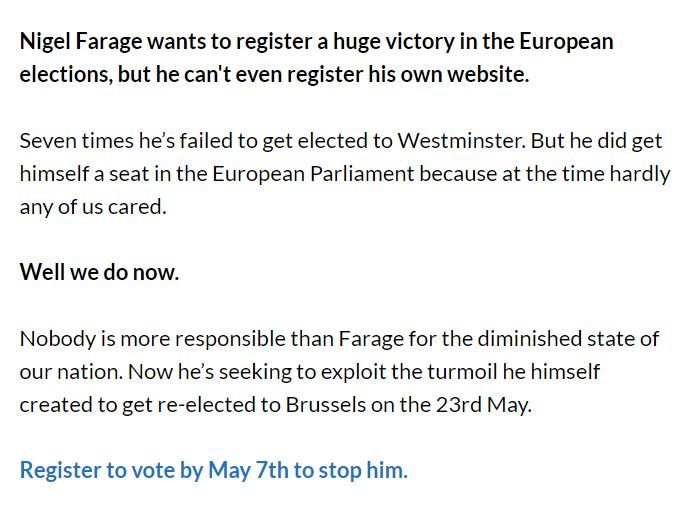
Task: Click the word 'Westminster' in the second paragraph
Action: pyautogui.click(x=461, y=141)
